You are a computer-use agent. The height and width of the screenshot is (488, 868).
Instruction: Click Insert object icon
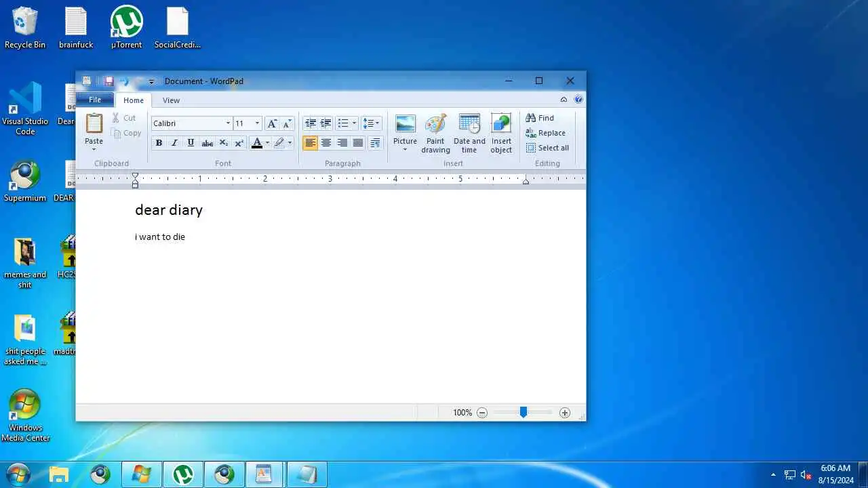pyautogui.click(x=501, y=125)
